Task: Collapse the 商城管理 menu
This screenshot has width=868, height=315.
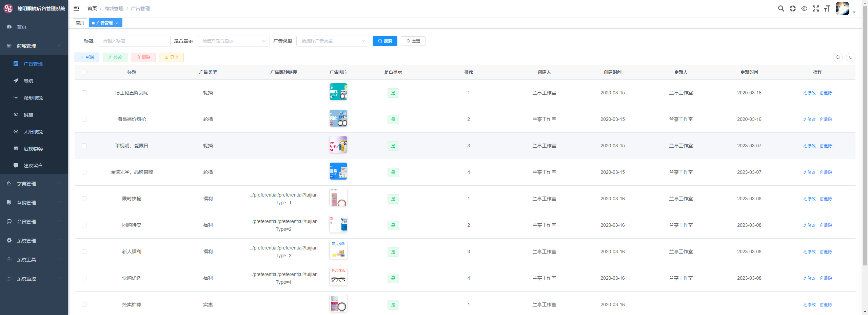Action: coord(34,45)
